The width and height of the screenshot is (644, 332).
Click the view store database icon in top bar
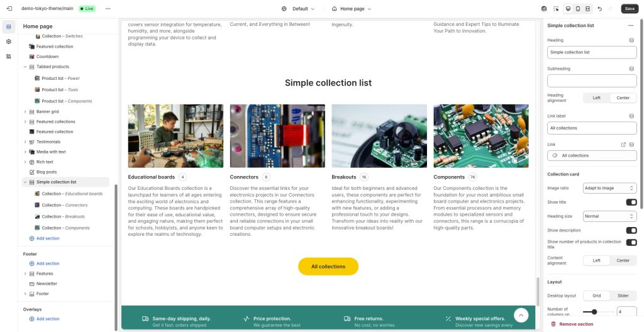(x=544, y=9)
